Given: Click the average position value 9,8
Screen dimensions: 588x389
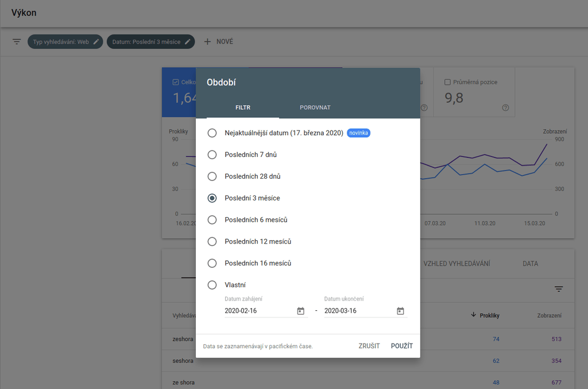Looking at the screenshot, I should tap(454, 98).
